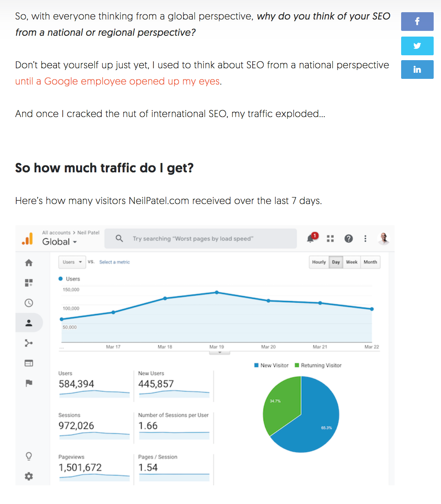Viewport: 441px width, 504px height.
Task: Click the Pageviews value 1,501,672
Action: tap(80, 468)
